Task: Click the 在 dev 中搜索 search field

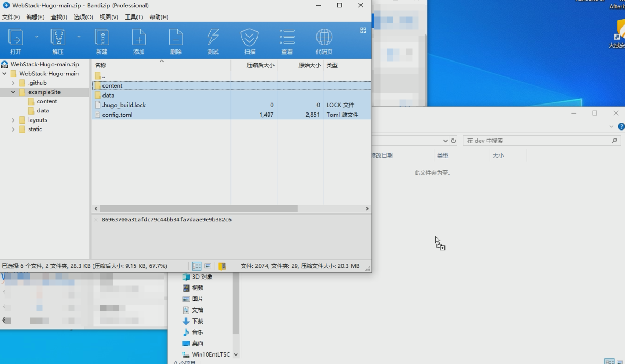Action: 536,141
